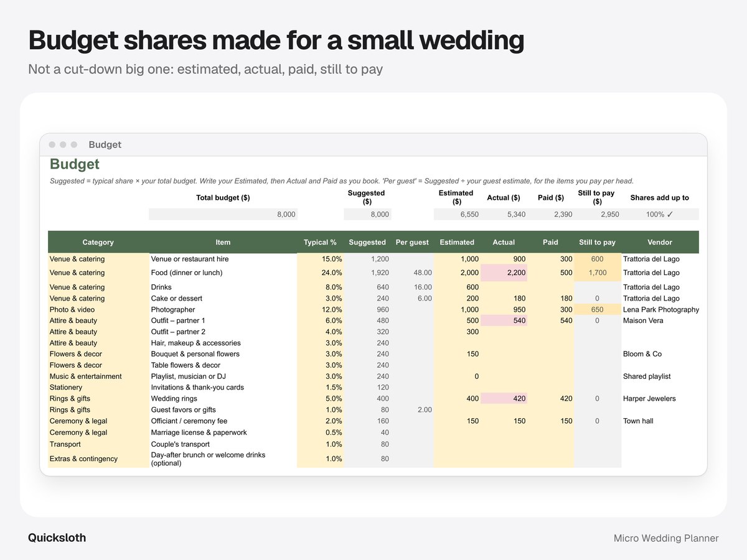Click the Category column header
This screenshot has width=747, height=560.
tap(98, 242)
